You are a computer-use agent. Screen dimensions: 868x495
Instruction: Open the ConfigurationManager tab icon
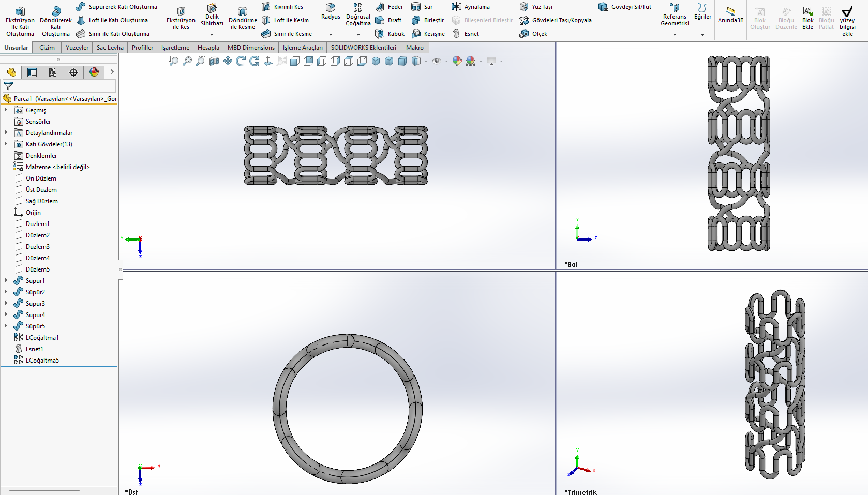pyautogui.click(x=53, y=72)
